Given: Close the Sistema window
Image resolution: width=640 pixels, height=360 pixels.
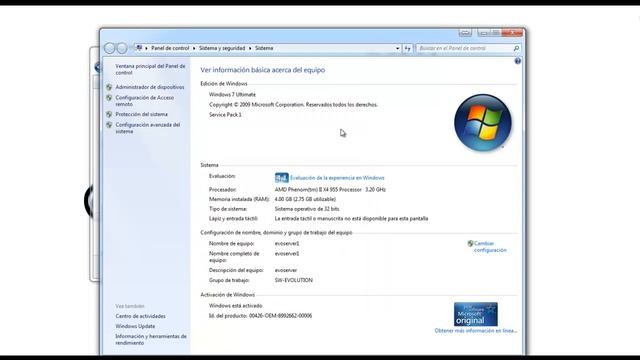Looking at the screenshot, I should point(512,33).
